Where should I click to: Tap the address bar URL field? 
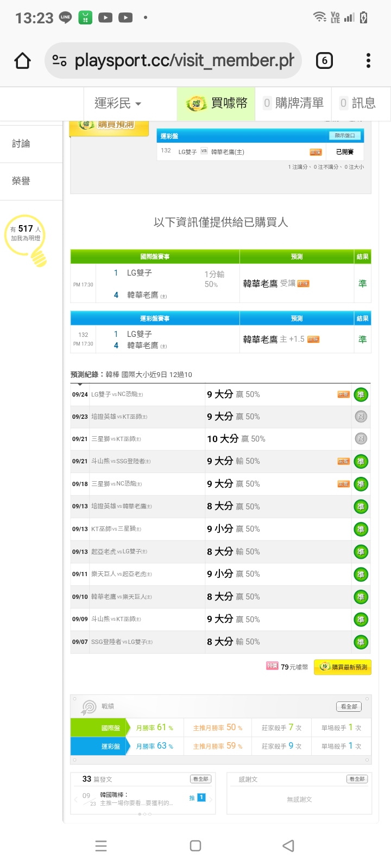click(184, 61)
